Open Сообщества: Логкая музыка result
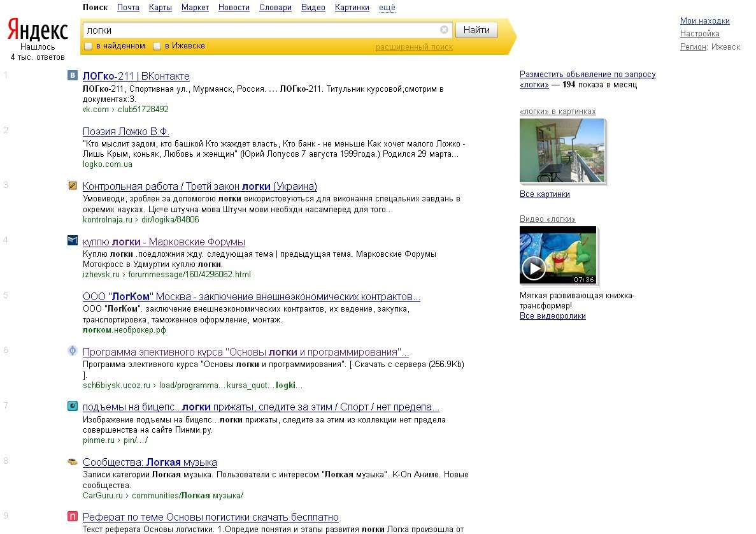756x534 pixels. pyautogui.click(x=150, y=462)
